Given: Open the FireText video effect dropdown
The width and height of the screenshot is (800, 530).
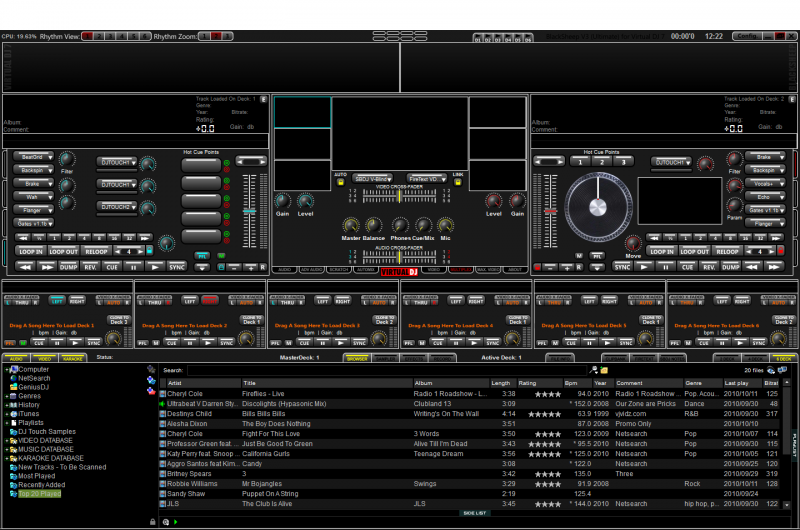Looking at the screenshot, I should tap(426, 179).
